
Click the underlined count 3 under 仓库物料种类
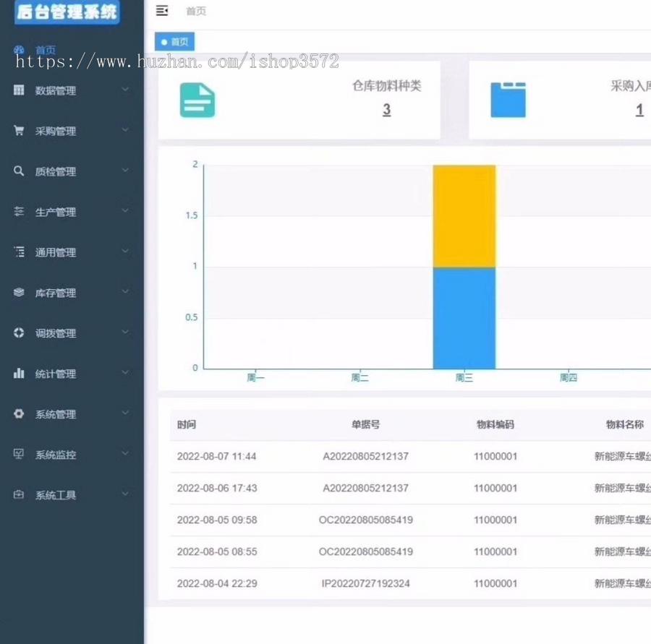386,110
